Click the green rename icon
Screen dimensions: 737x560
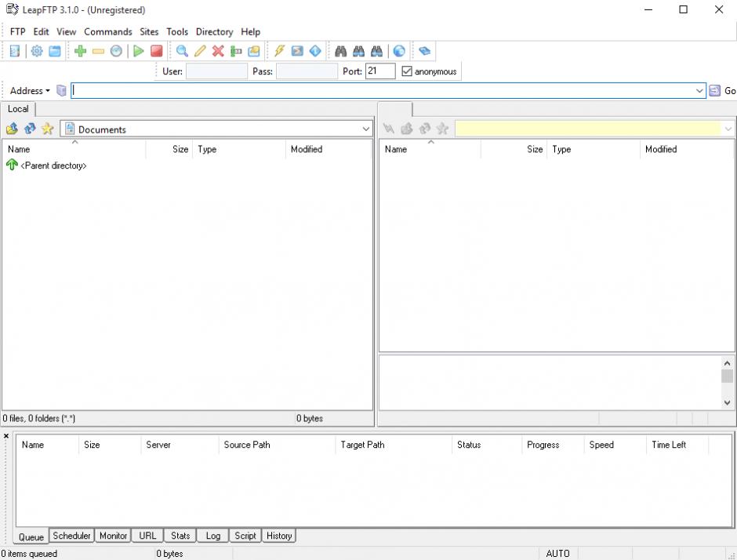coord(236,51)
